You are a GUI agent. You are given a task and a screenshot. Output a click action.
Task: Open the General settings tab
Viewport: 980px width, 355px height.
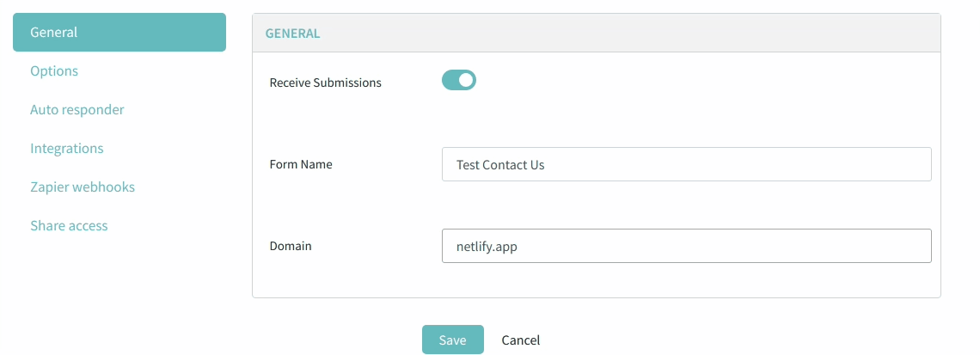119,33
